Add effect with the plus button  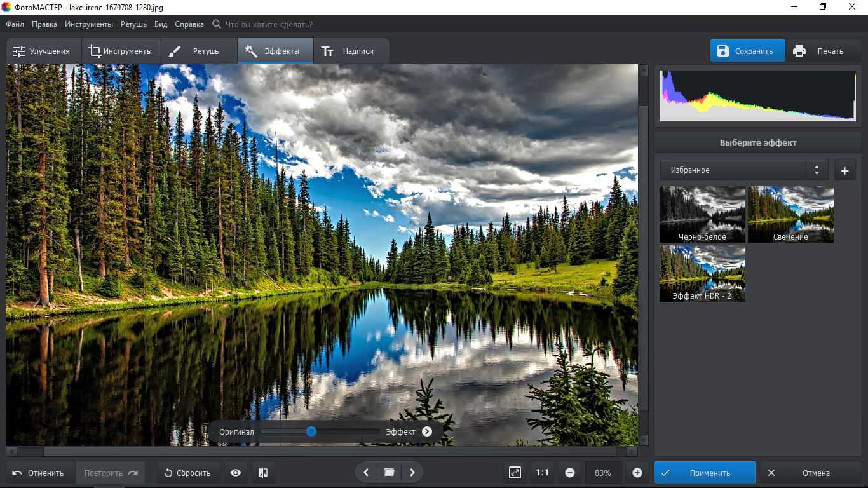click(844, 170)
